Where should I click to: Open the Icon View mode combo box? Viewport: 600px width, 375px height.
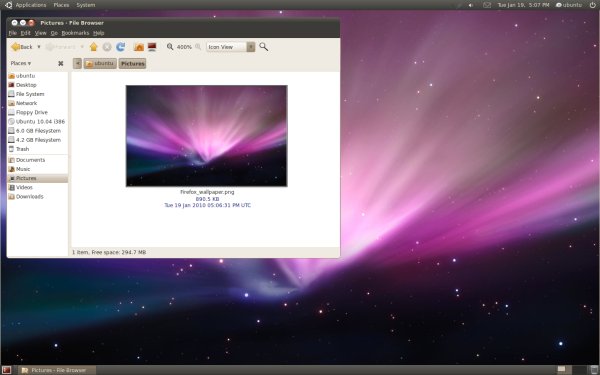[231, 47]
